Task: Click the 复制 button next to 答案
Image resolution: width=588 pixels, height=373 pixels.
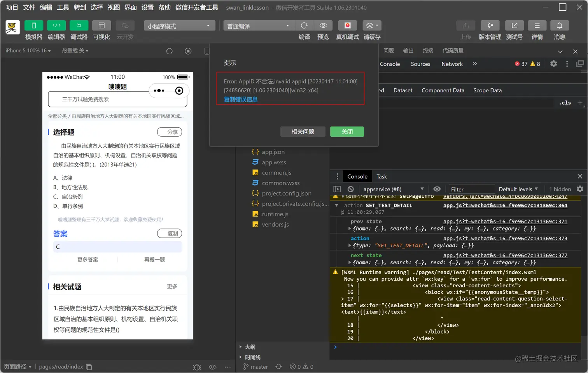Action: (x=170, y=233)
